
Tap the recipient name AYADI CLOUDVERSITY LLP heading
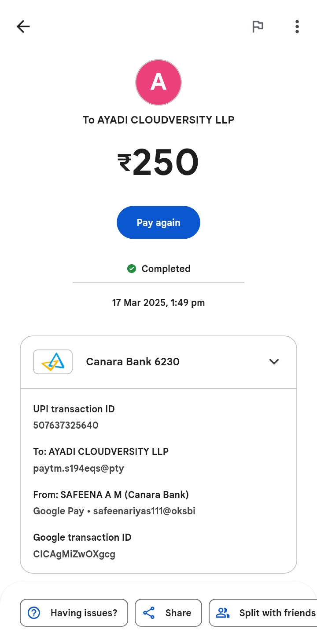(158, 120)
